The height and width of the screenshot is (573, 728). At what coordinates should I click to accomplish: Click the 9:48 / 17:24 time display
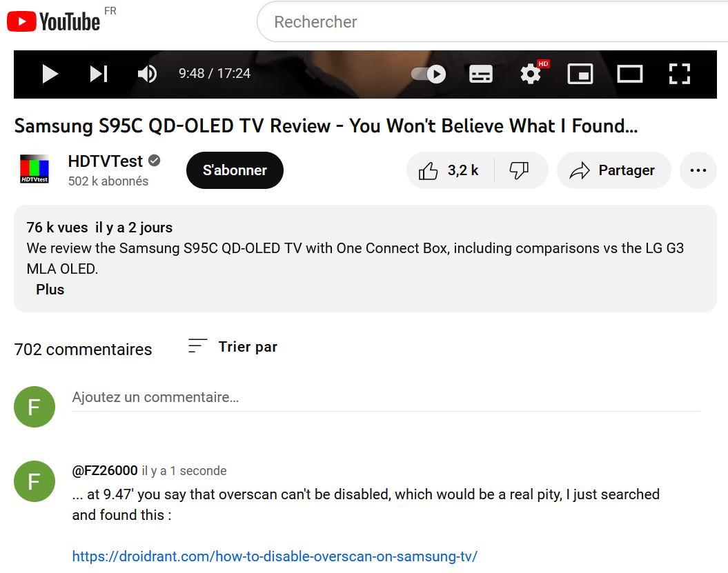click(x=215, y=73)
